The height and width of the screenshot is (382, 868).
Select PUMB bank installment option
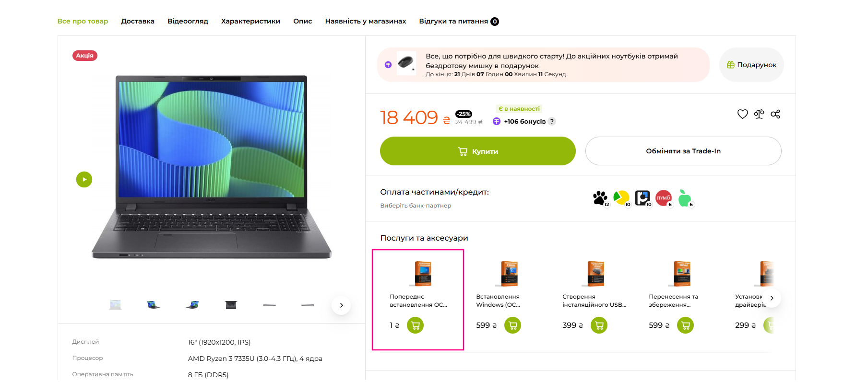[x=665, y=198]
